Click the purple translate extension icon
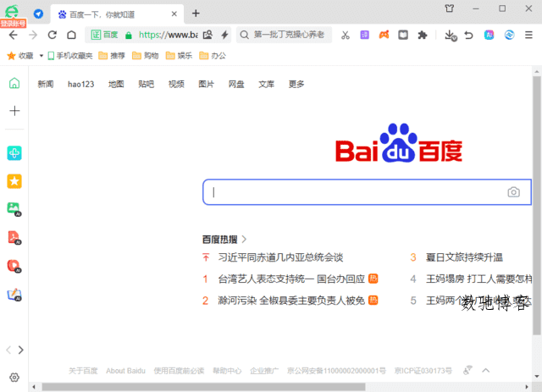542x392 pixels. pyautogui.click(x=365, y=35)
